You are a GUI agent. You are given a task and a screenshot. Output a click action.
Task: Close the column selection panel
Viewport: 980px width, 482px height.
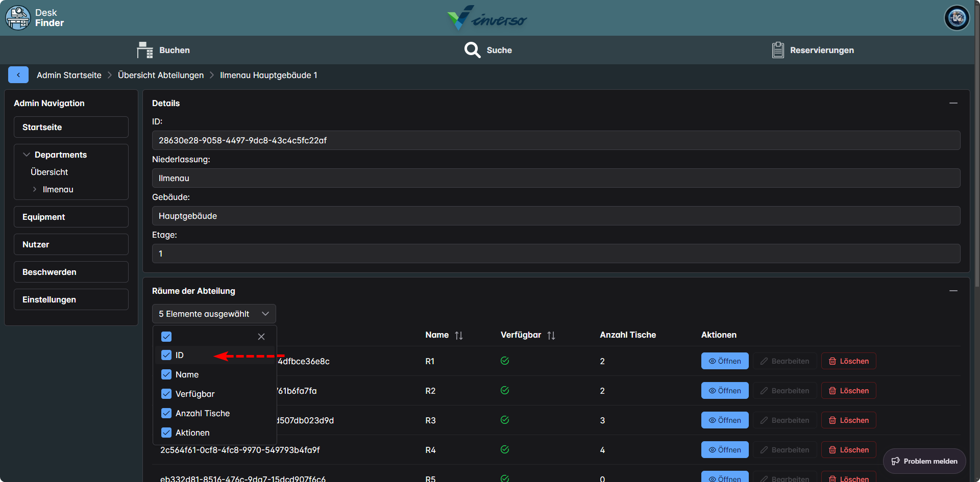point(261,337)
